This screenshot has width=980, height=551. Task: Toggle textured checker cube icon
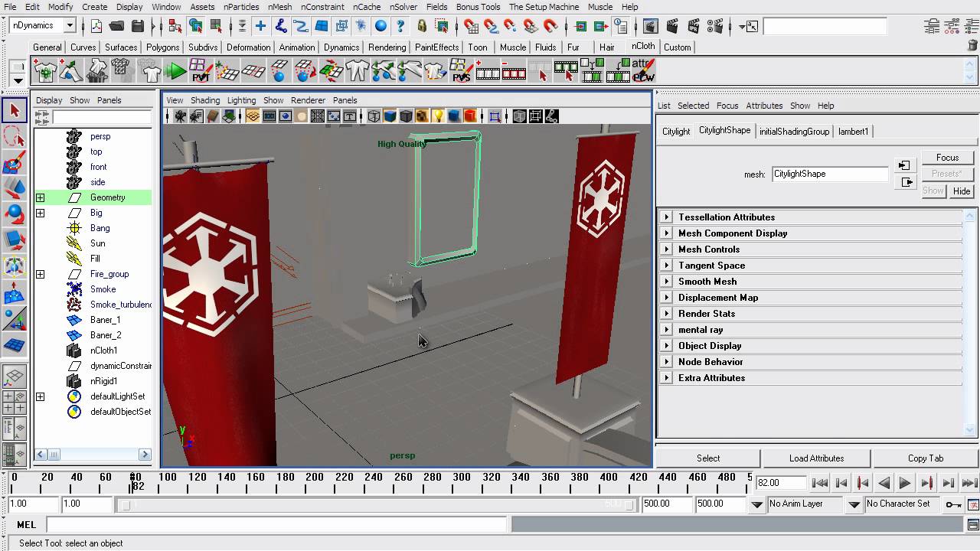pos(422,116)
